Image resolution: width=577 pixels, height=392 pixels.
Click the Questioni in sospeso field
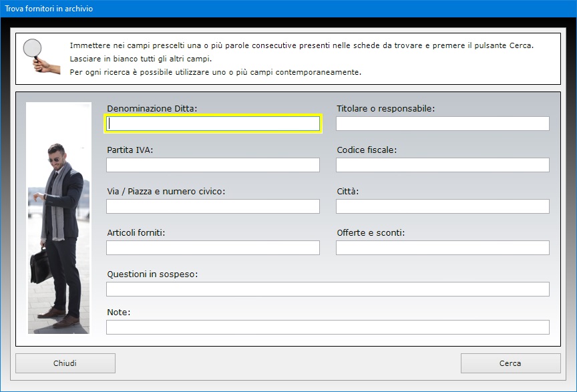(x=328, y=289)
